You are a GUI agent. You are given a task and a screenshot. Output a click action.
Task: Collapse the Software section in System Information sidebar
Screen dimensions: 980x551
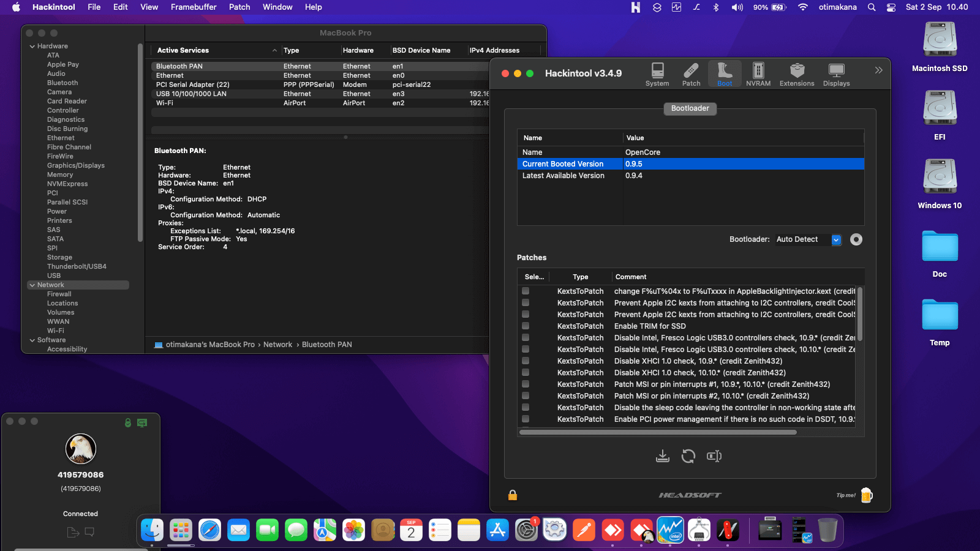tap(32, 340)
